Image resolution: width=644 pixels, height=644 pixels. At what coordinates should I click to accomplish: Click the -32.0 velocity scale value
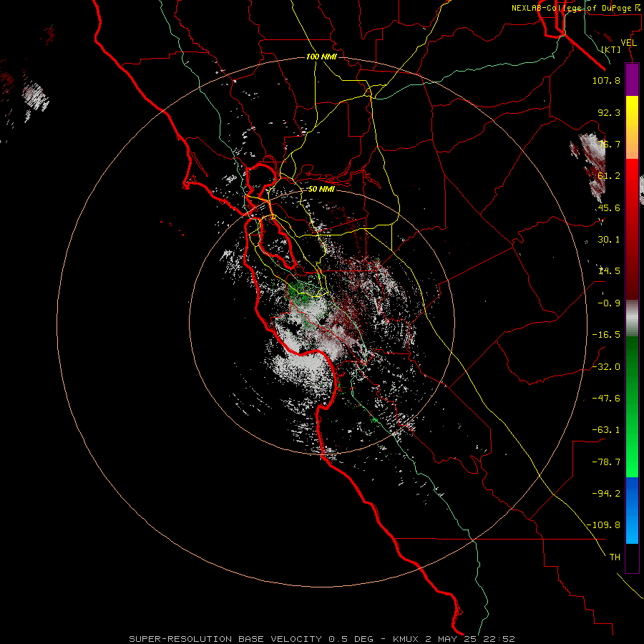(606, 367)
